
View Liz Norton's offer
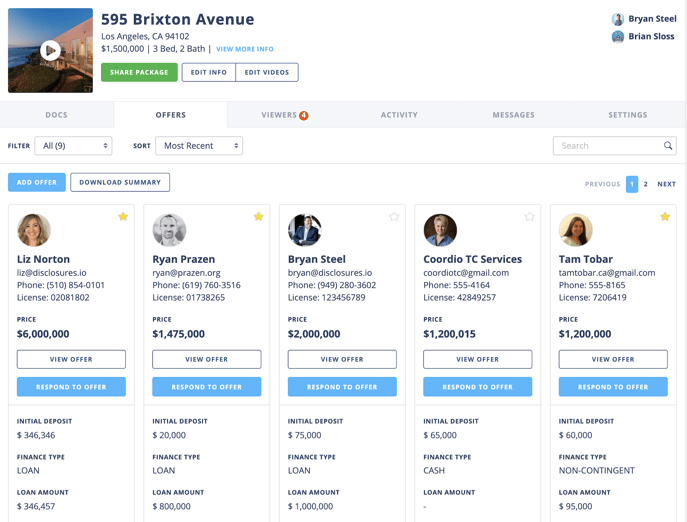coord(71,359)
